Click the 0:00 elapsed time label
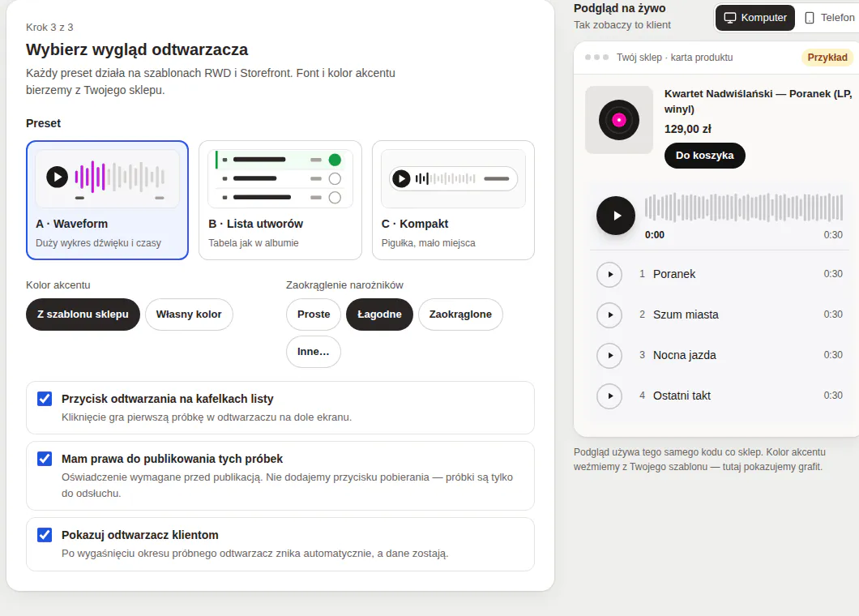This screenshot has height=616, width=859. (654, 234)
